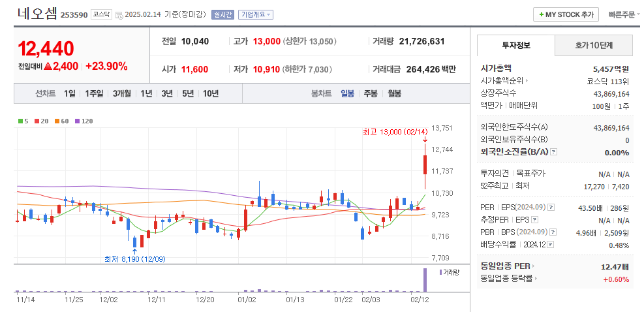Open the 동일업종 등락률 link
This screenshot has width=644, height=312.
point(510,278)
